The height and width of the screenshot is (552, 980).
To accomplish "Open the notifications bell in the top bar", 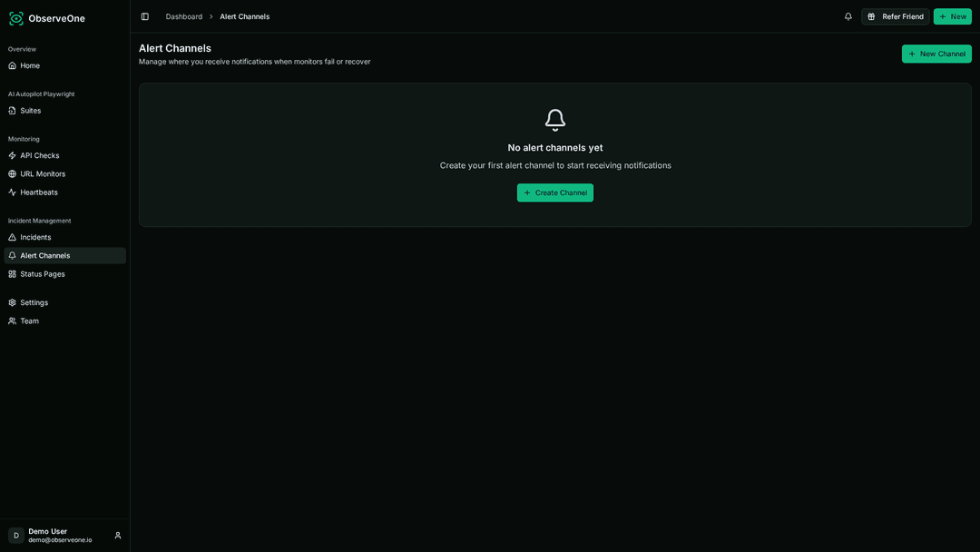I will pyautogui.click(x=848, y=17).
